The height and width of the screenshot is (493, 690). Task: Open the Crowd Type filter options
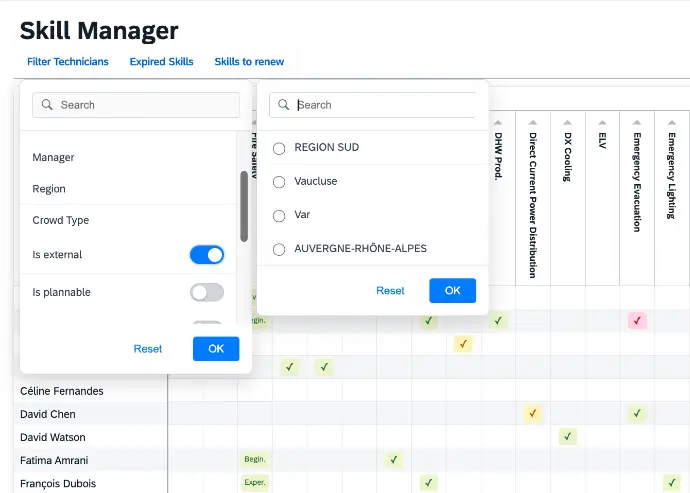tap(60, 220)
